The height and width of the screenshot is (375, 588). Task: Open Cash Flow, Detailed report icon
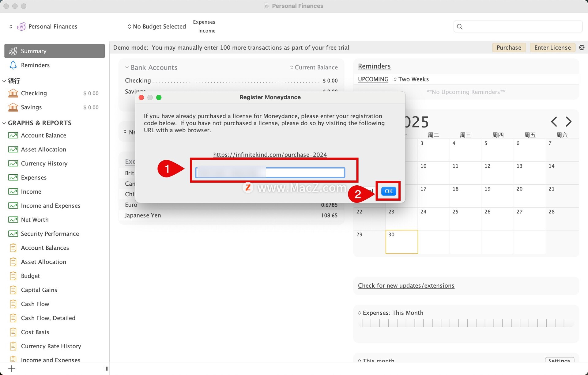[13, 318]
